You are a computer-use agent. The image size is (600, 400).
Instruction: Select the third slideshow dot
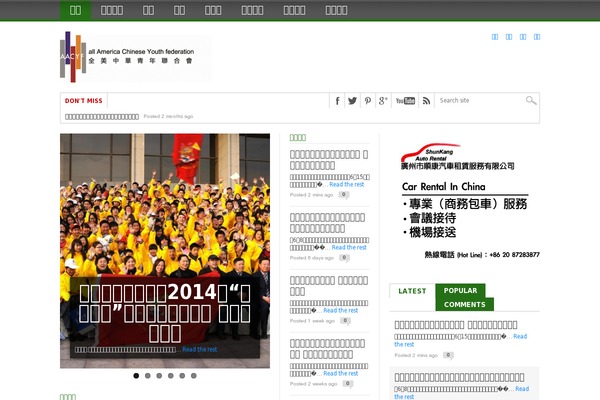click(159, 376)
